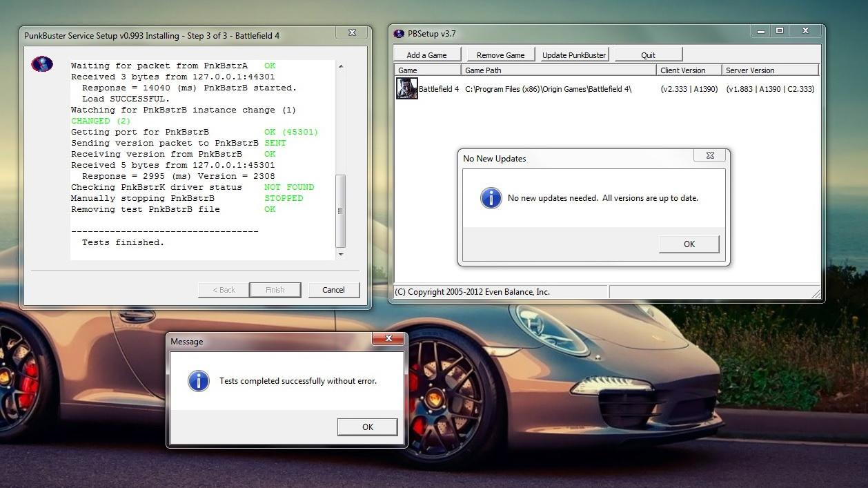Click 'Load SUCCESSFUL.' log line
Image resolution: width=868 pixels, height=488 pixels.
click(x=126, y=99)
